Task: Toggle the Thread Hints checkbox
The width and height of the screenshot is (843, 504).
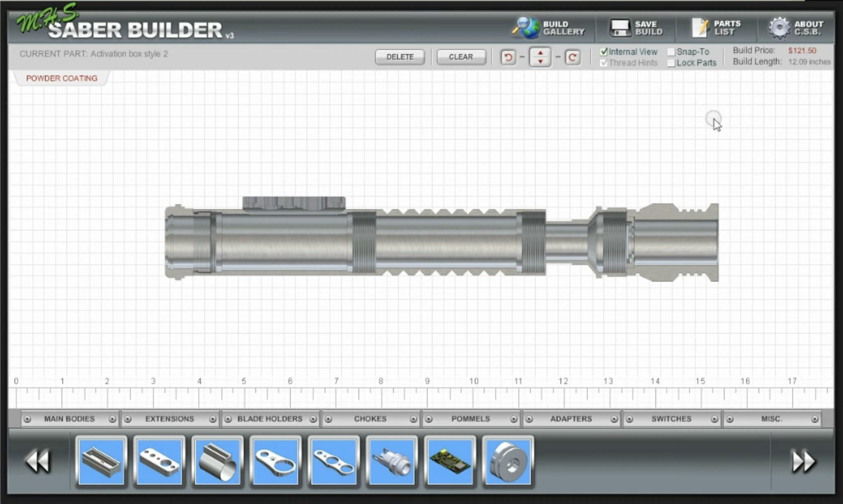Action: pyautogui.click(x=604, y=63)
